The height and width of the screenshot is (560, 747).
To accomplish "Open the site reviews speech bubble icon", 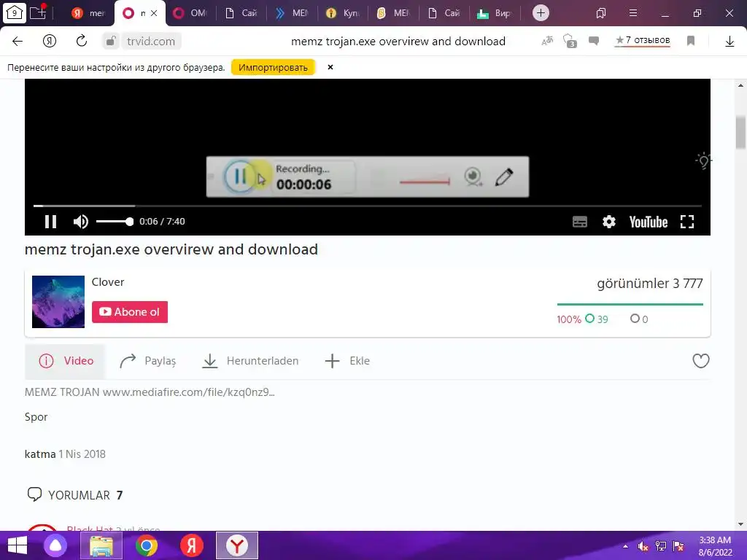I will tap(594, 41).
